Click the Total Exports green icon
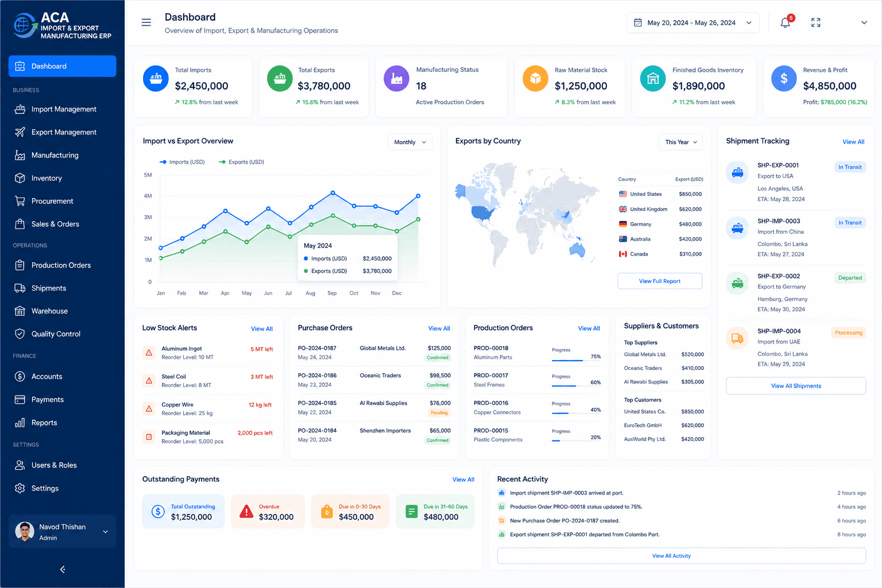 tap(280, 79)
